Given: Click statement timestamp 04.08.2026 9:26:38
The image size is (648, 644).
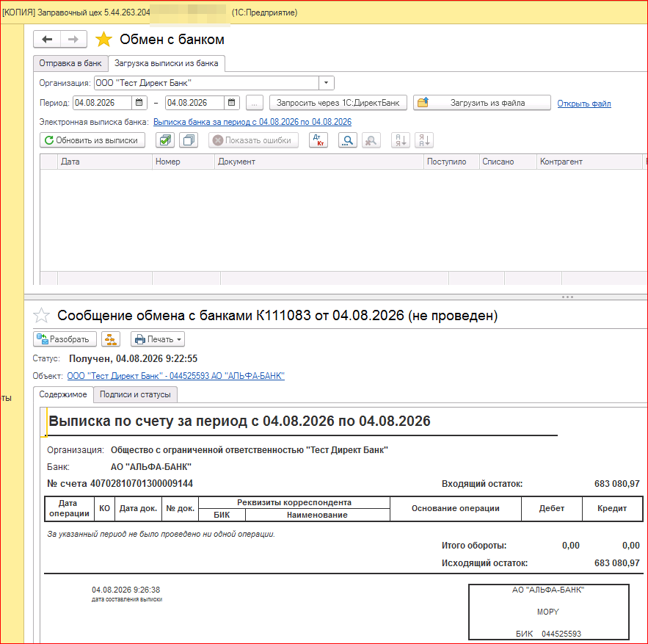Looking at the screenshot, I should coord(126,590).
